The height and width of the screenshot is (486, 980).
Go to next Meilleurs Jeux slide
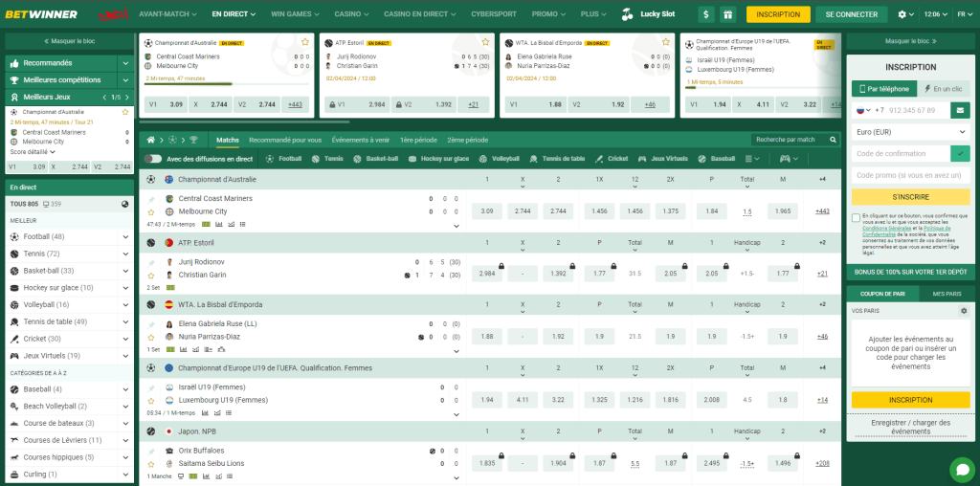(x=127, y=98)
